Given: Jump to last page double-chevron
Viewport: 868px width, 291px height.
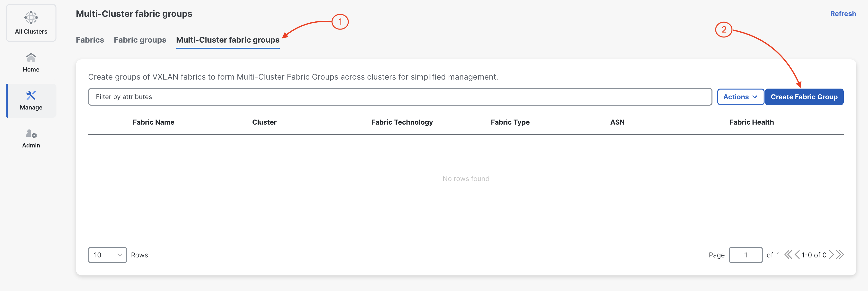Looking at the screenshot, I should coord(840,255).
